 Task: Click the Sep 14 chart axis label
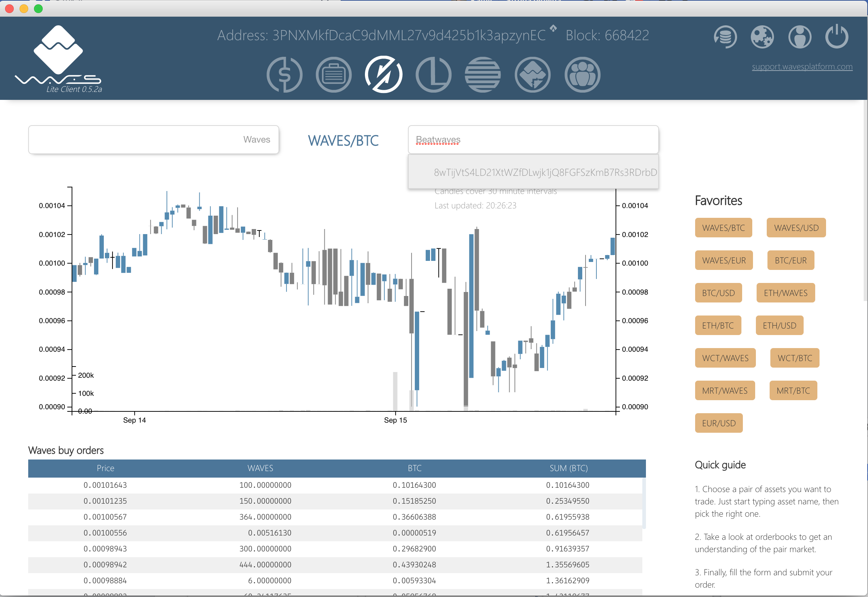coord(135,420)
